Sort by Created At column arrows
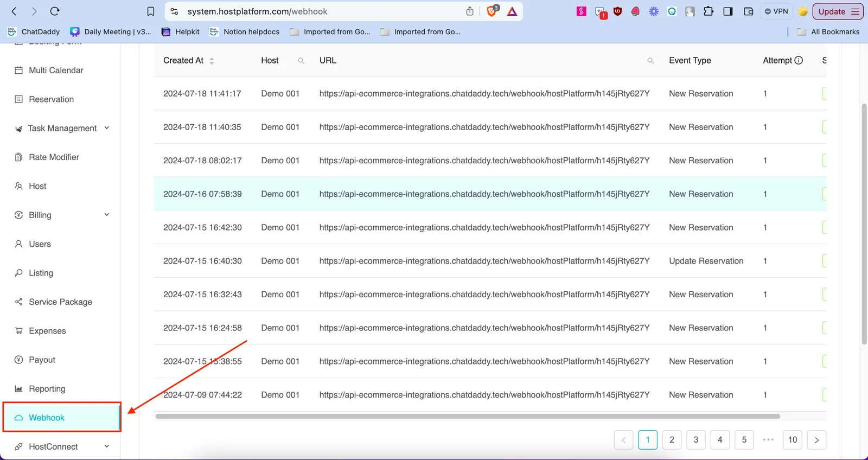 tap(212, 61)
